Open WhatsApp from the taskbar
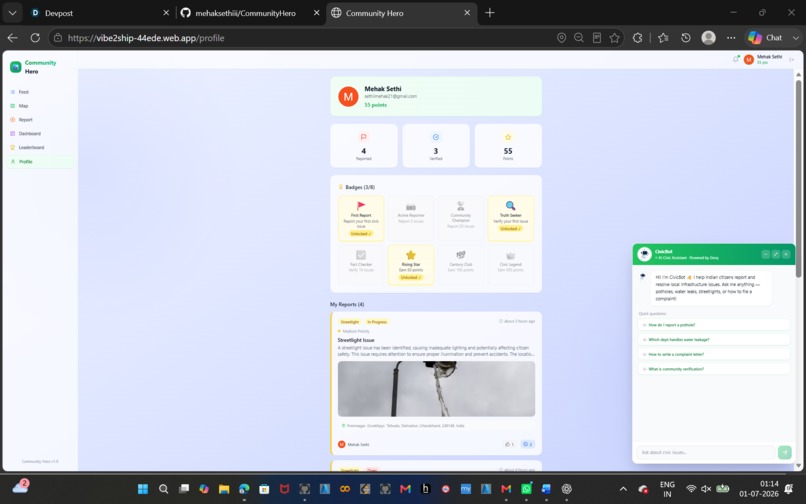Image resolution: width=806 pixels, height=504 pixels. pos(526,489)
